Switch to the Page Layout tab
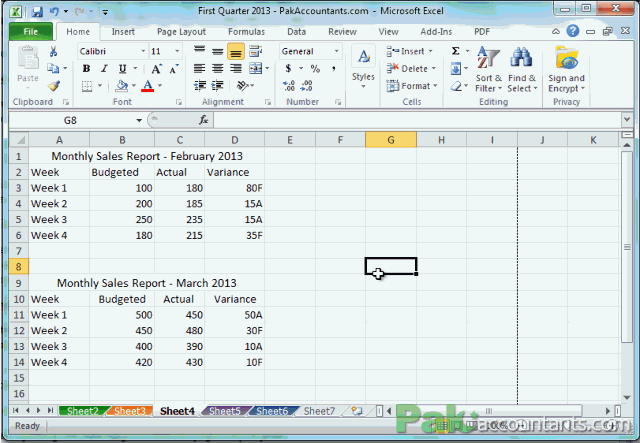640x443 pixels. (x=181, y=32)
